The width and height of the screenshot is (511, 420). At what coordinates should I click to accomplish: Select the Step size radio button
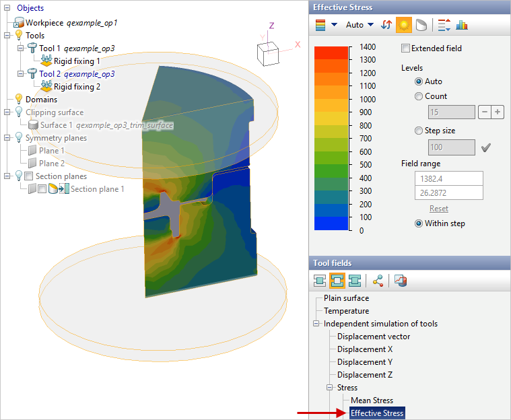coord(419,131)
